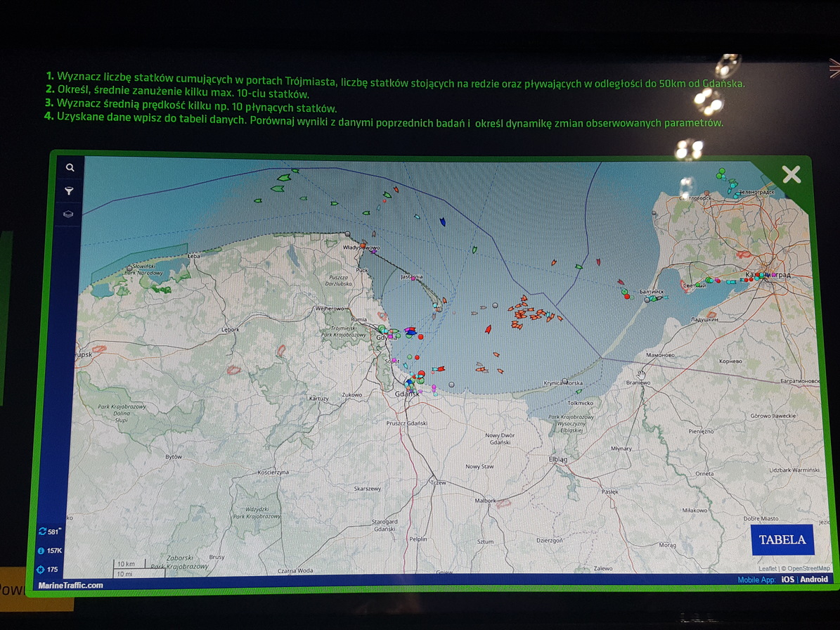Select the red anchored circle east of Gdynia

click(420, 337)
